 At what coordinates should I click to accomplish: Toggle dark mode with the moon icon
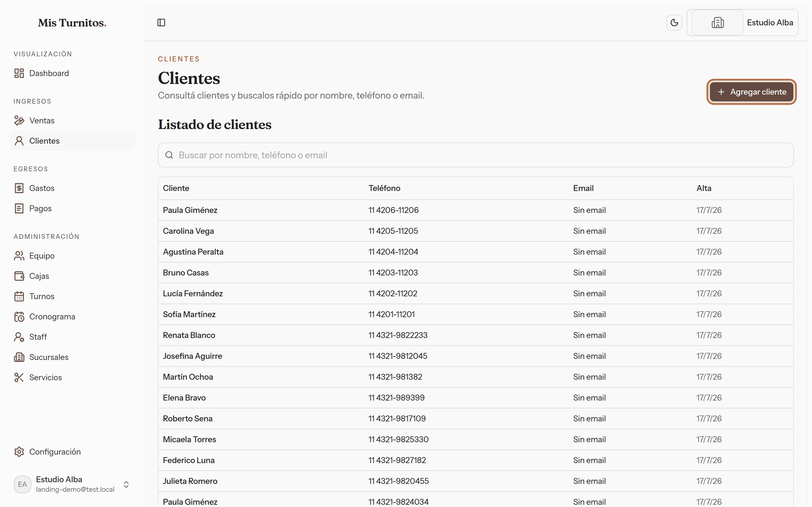tap(674, 23)
